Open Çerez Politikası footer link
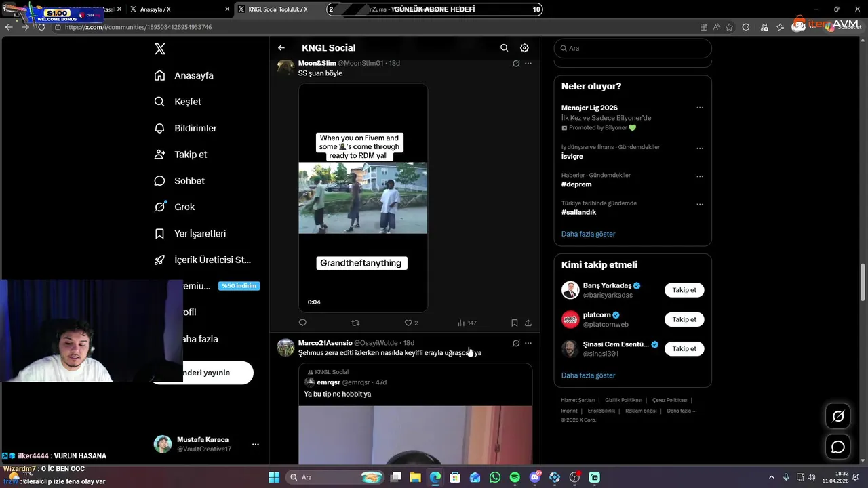The image size is (868, 488). pos(669,400)
